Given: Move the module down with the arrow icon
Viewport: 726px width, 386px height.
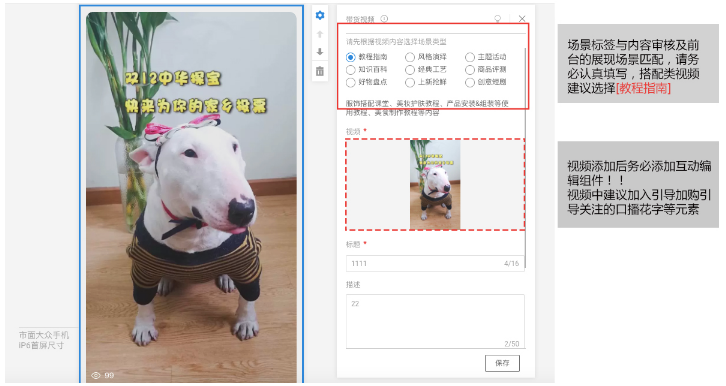Looking at the screenshot, I should pos(320,52).
